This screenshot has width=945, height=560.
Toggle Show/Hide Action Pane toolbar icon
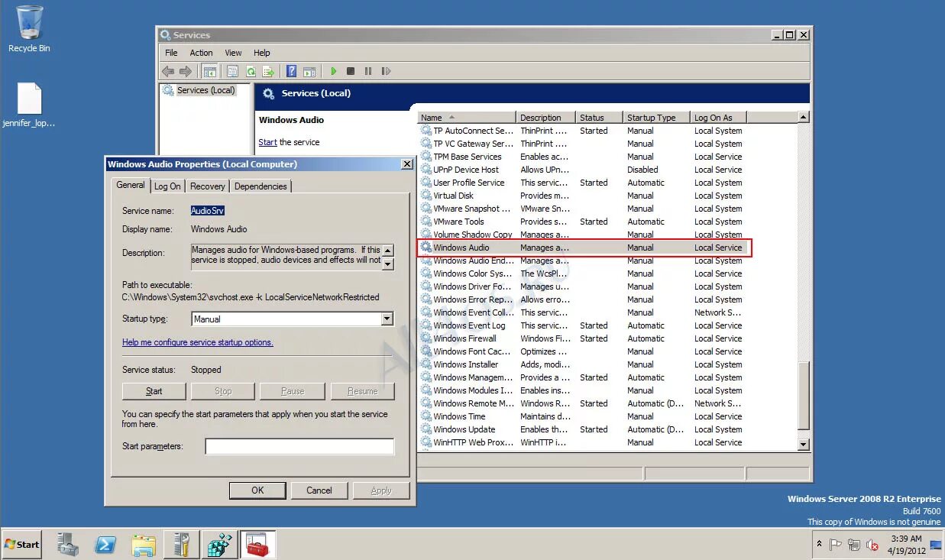pyautogui.click(x=309, y=71)
